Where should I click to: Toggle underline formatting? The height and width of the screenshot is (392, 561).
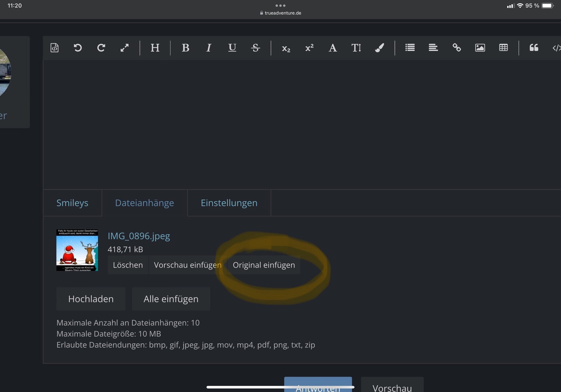232,48
